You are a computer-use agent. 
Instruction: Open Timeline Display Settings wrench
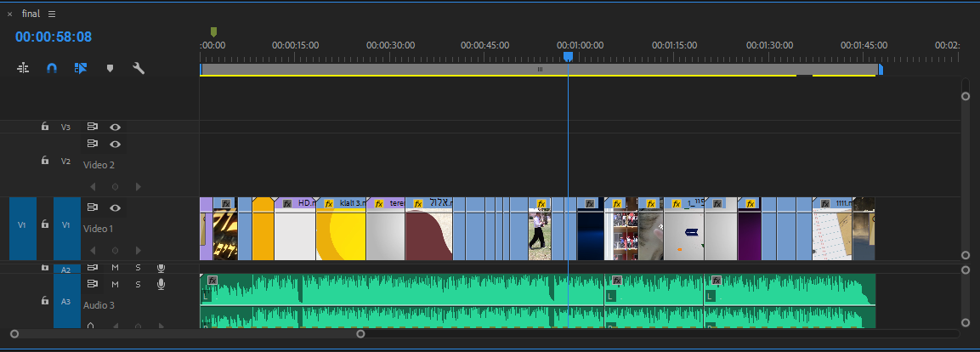[139, 68]
